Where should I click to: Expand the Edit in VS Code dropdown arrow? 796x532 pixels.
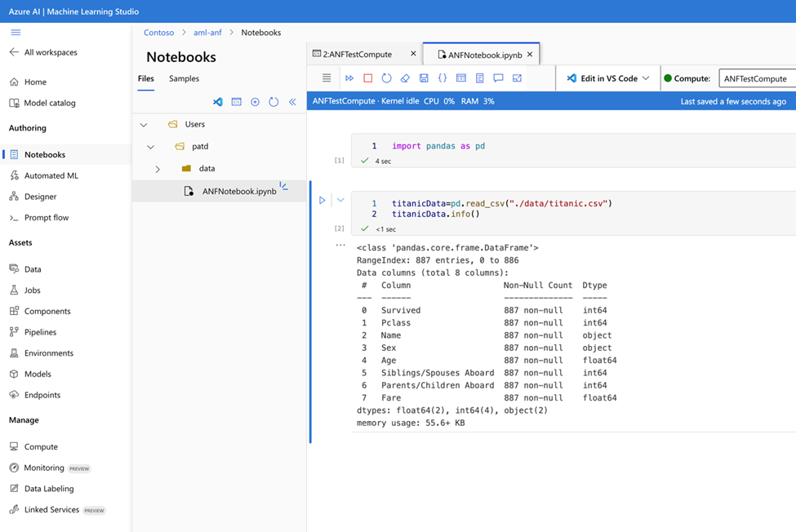646,78
